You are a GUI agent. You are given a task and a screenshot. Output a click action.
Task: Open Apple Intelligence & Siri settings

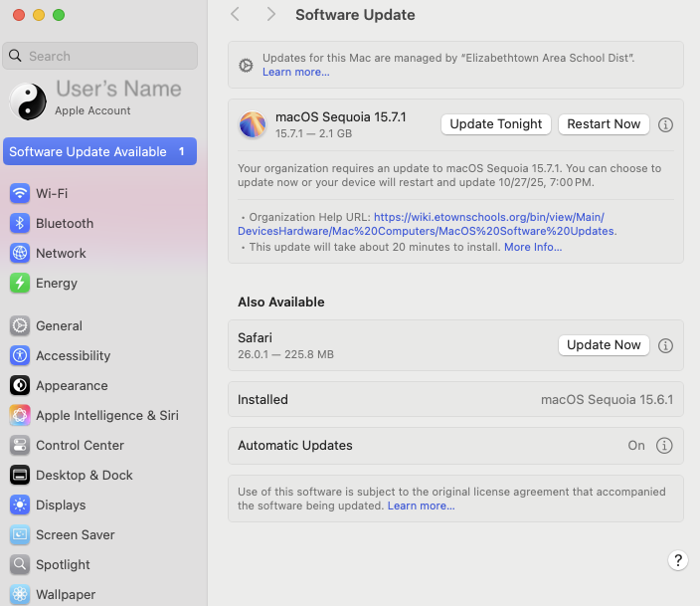click(106, 415)
